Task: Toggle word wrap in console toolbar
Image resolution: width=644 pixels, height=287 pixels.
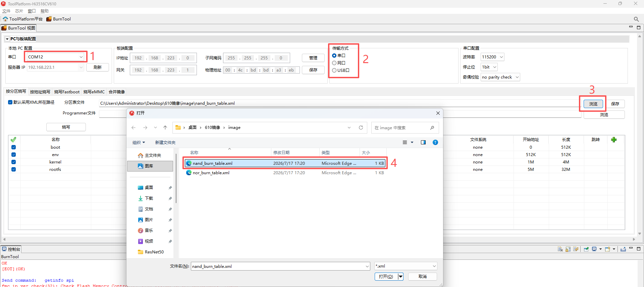Action: [x=576, y=249]
